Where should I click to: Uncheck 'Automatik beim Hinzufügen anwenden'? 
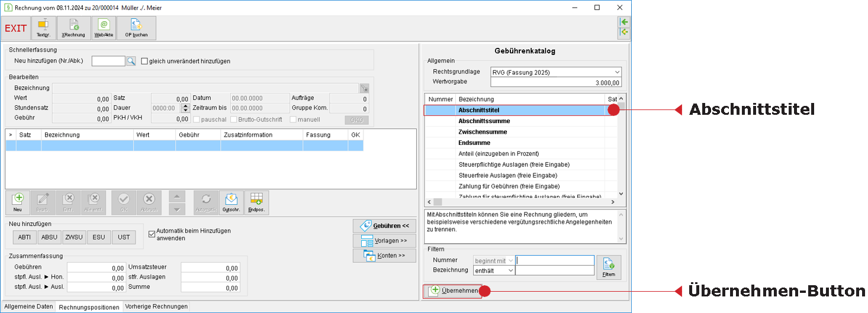(152, 234)
